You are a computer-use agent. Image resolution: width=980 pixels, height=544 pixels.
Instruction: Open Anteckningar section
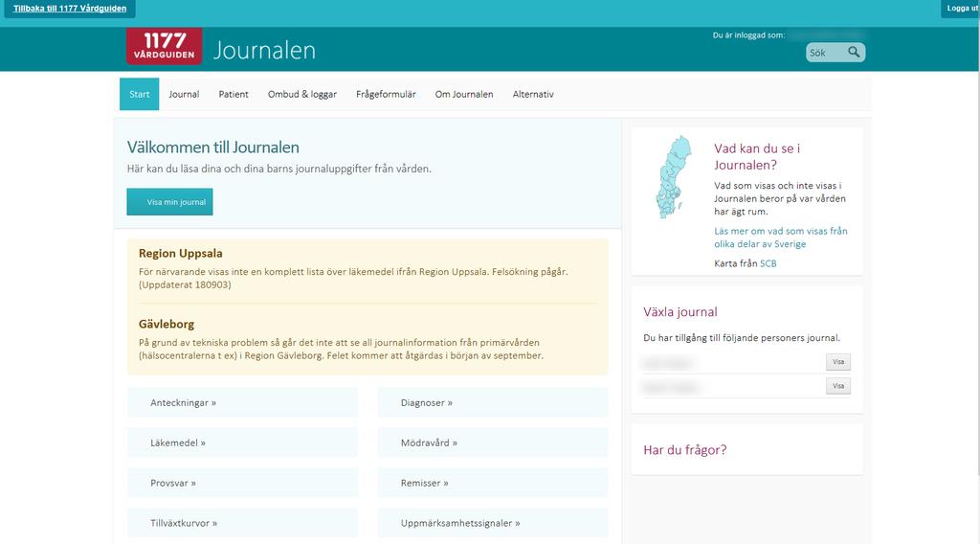click(242, 402)
